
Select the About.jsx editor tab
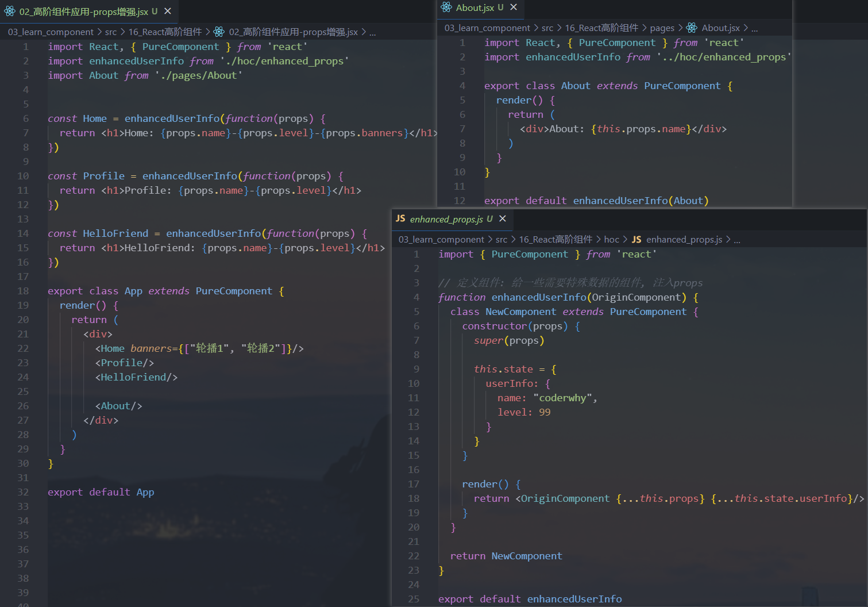480,7
